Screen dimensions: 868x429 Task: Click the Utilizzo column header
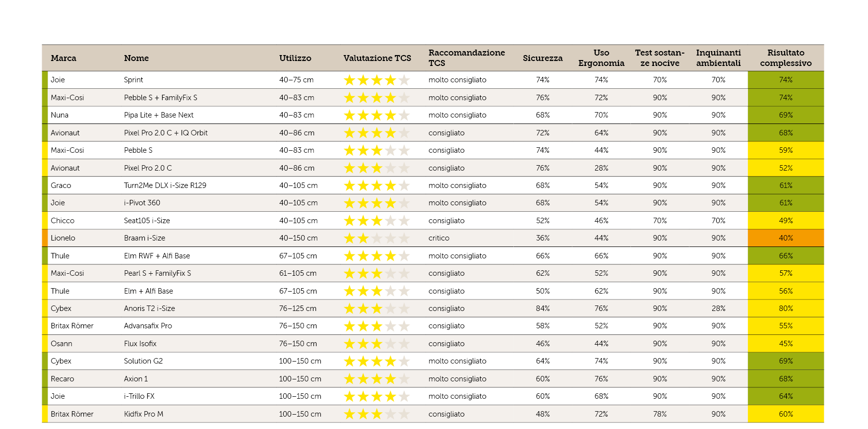pyautogui.click(x=295, y=58)
